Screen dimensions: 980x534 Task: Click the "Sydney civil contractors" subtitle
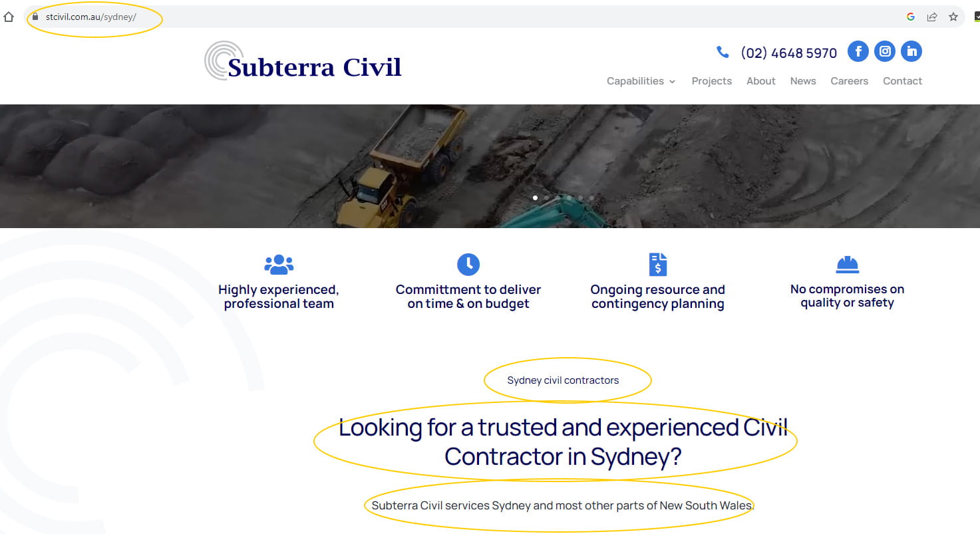point(563,380)
